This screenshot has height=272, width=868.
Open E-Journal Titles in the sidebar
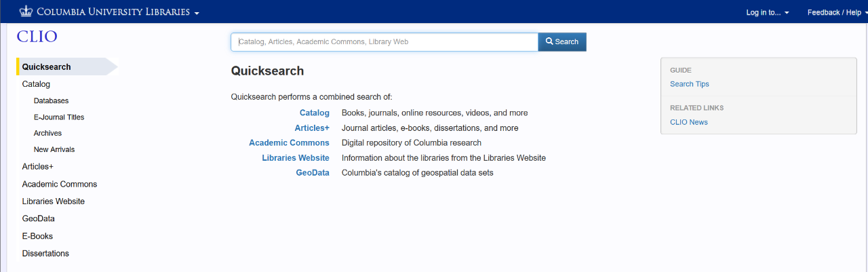[59, 117]
